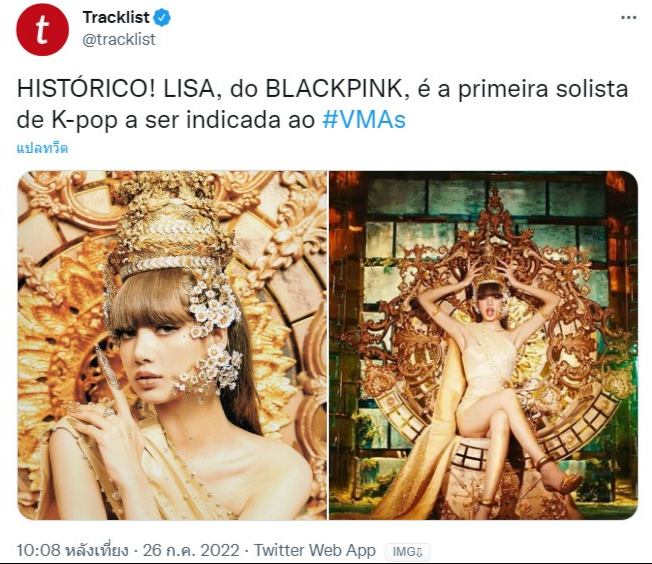Open the Tracklist red "t" profile avatar
Image resolution: width=652 pixels, height=564 pixels.
42,30
